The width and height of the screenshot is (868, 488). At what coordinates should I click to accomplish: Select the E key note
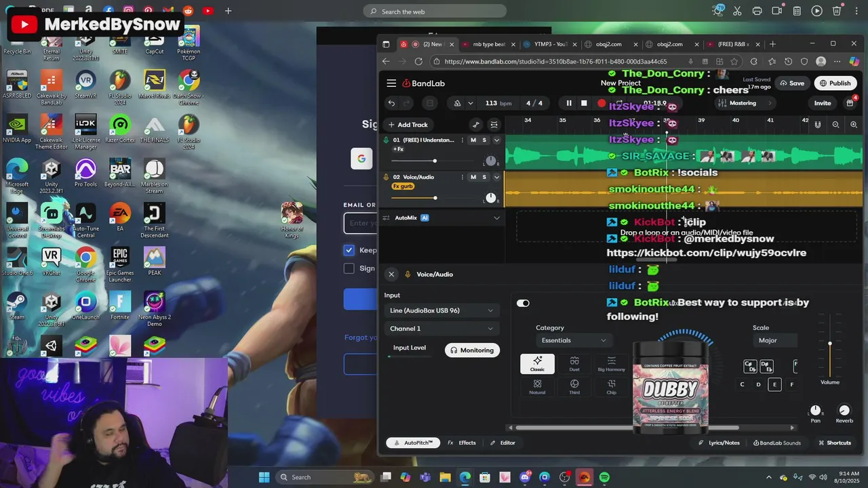tap(774, 384)
